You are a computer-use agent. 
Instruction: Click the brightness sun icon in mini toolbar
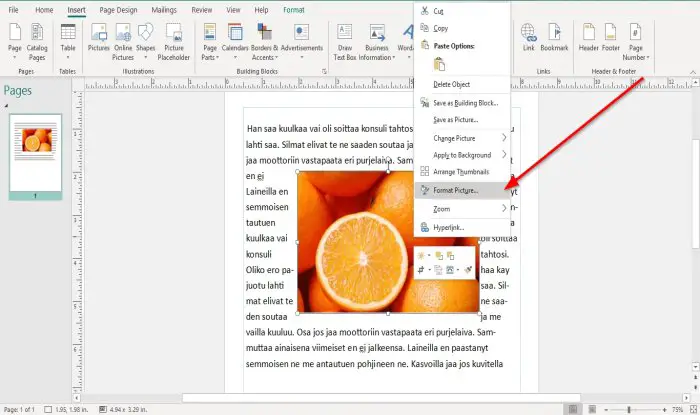[421, 256]
